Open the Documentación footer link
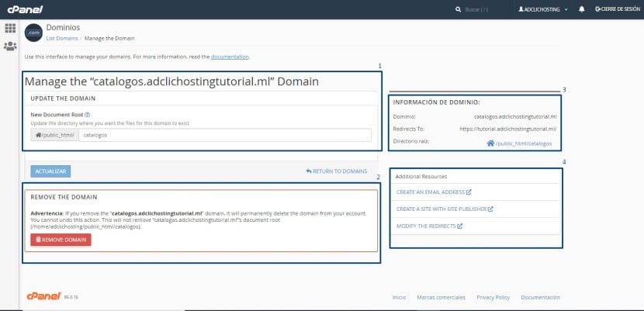644x311 pixels. 540,298
